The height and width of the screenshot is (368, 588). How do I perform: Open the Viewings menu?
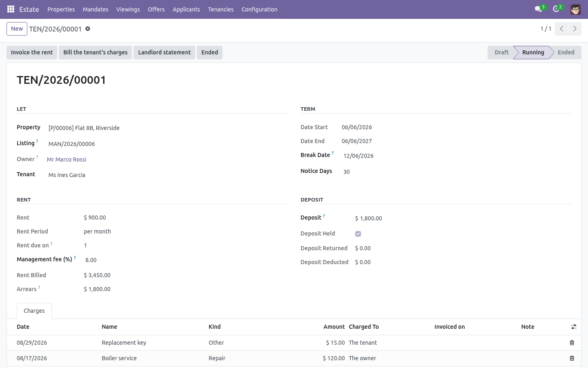coord(128,9)
